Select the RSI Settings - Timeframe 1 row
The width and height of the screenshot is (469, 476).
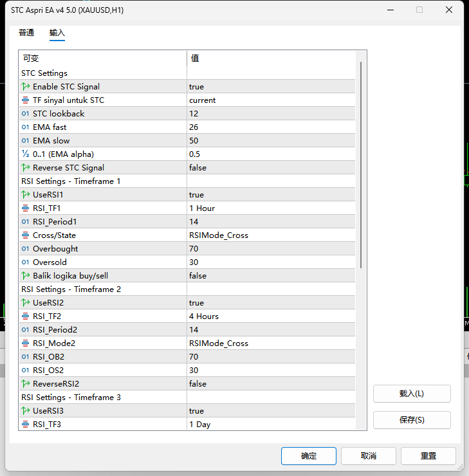[x=187, y=181]
